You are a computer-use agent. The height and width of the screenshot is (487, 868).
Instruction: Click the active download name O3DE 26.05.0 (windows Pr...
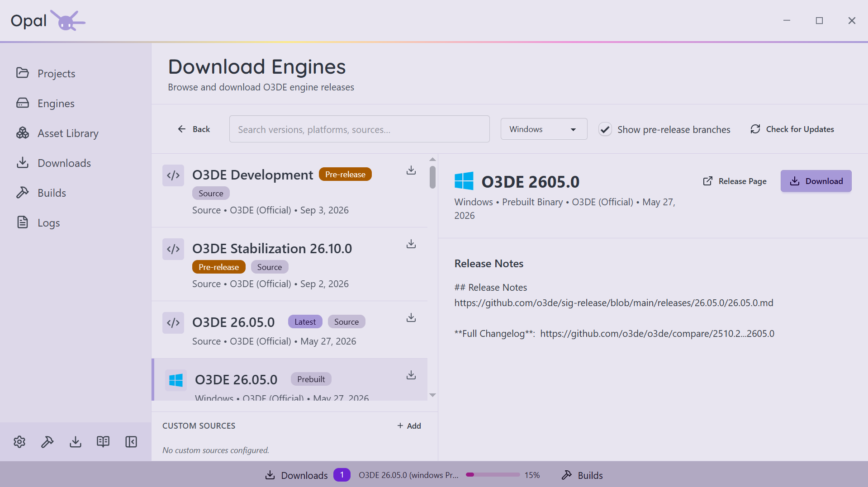click(x=408, y=475)
